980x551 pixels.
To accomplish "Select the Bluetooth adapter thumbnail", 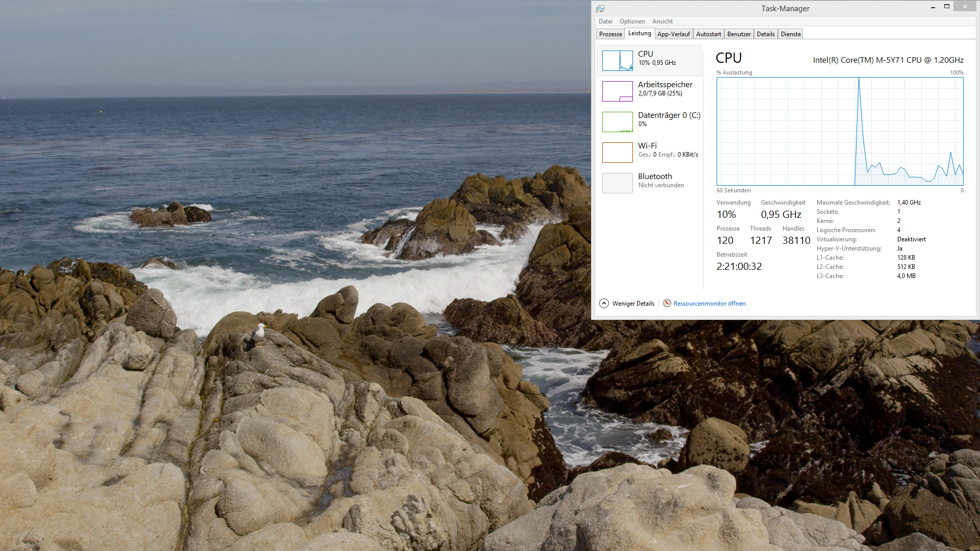I will coord(617,183).
